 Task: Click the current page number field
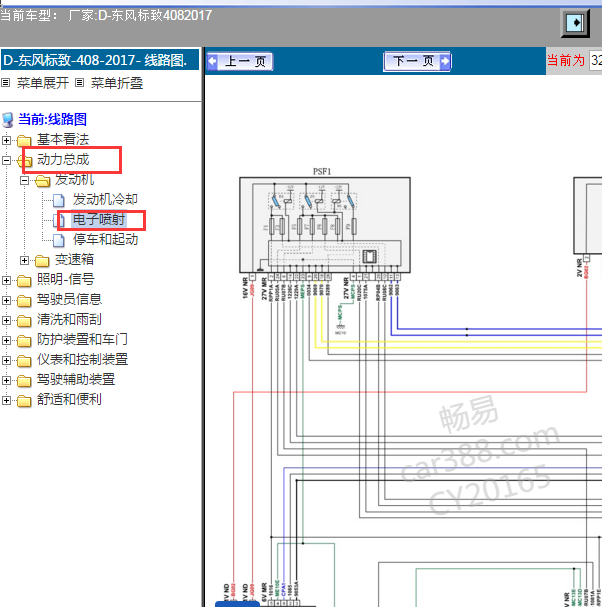(595, 60)
